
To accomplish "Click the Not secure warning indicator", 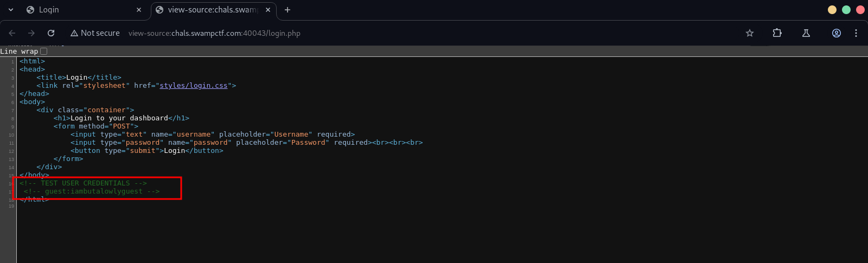I will pos(95,33).
